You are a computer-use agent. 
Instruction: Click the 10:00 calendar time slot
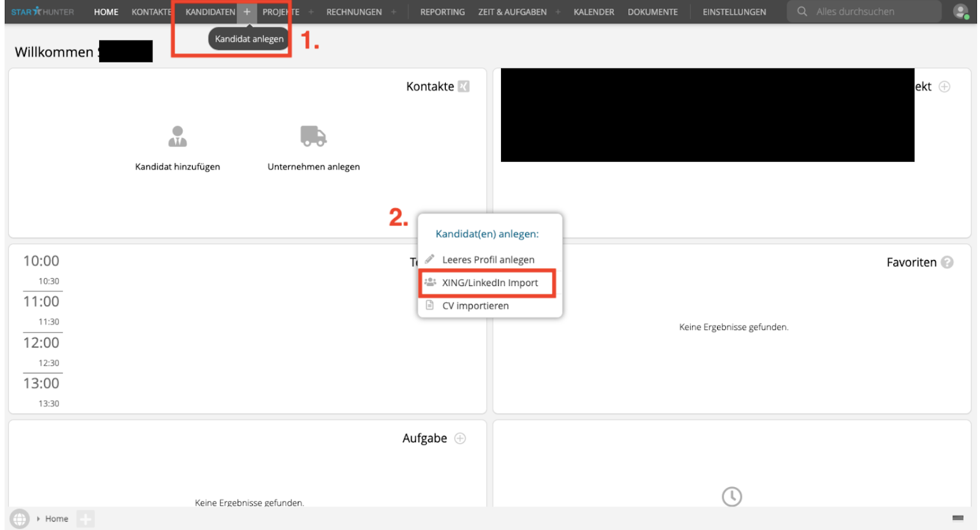(x=41, y=261)
